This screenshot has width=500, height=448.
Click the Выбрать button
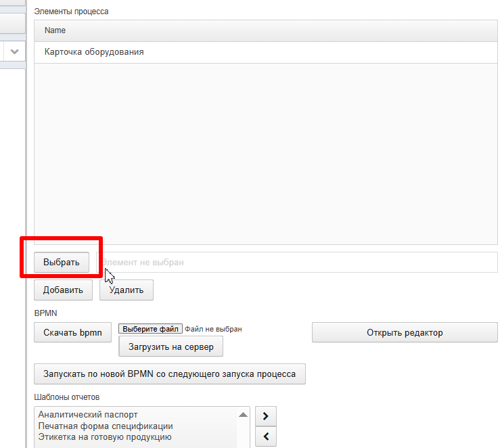62,262
